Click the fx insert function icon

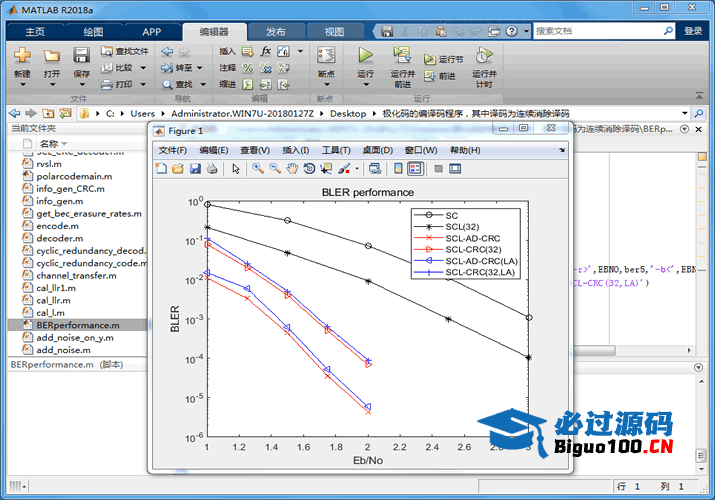tap(265, 51)
